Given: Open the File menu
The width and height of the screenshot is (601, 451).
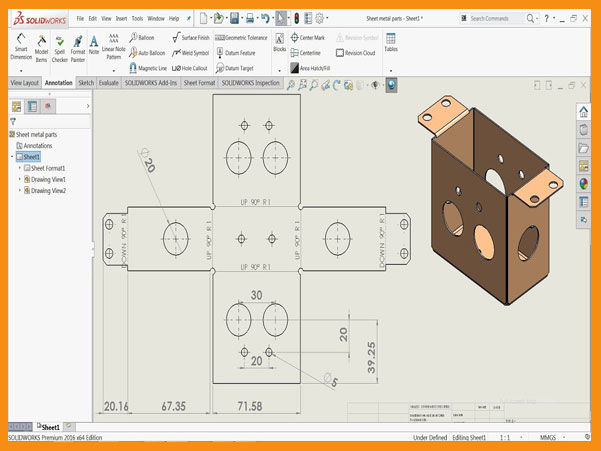Looking at the screenshot, I should [80, 18].
